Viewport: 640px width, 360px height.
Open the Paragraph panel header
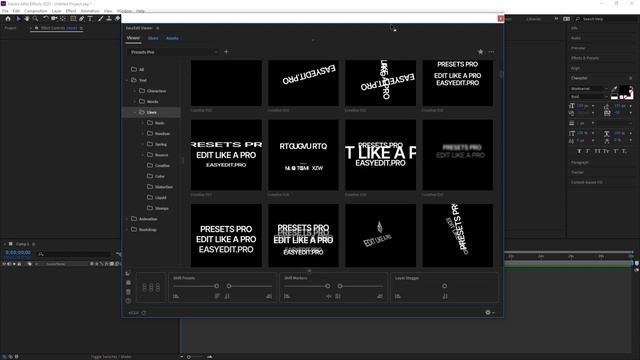click(580, 162)
